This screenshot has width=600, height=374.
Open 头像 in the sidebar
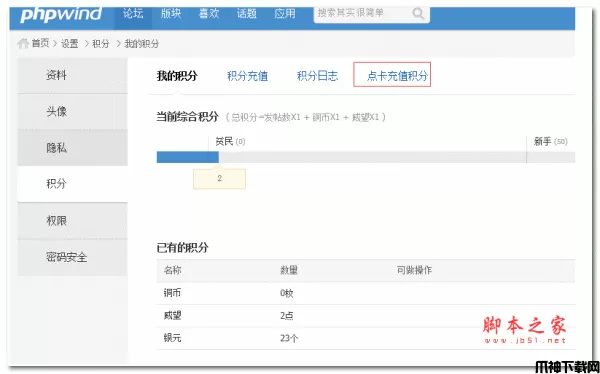(72, 111)
